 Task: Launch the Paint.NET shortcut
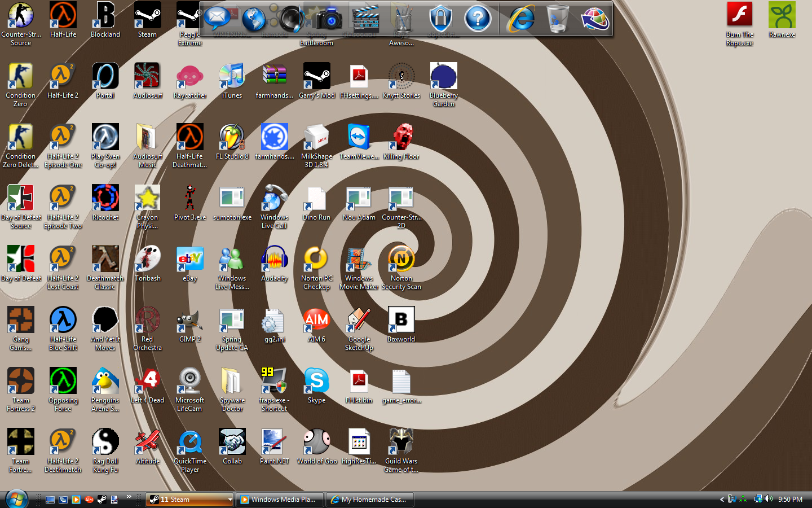click(275, 446)
